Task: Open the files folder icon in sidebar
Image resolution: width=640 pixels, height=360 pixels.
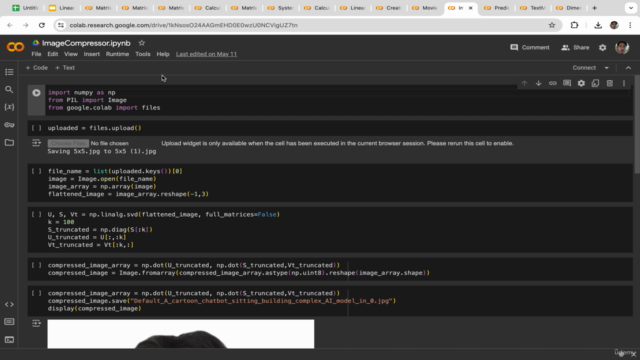Action: [9, 142]
